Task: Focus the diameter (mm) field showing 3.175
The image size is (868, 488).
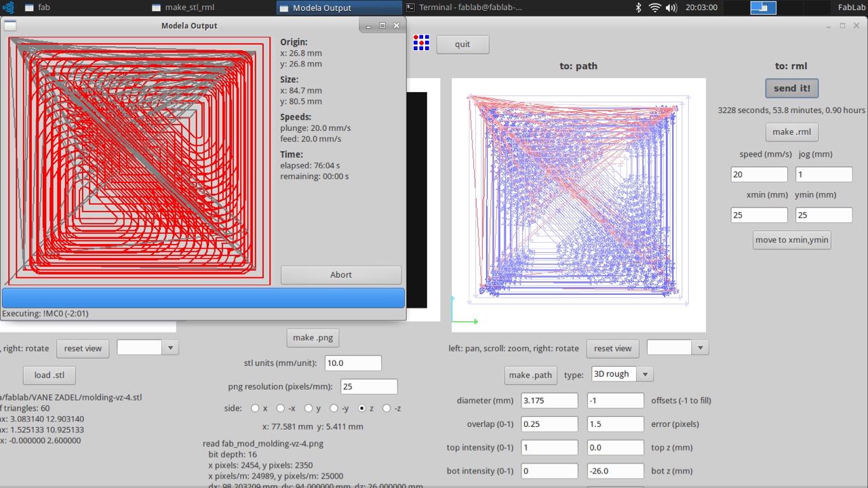Action: (x=549, y=401)
